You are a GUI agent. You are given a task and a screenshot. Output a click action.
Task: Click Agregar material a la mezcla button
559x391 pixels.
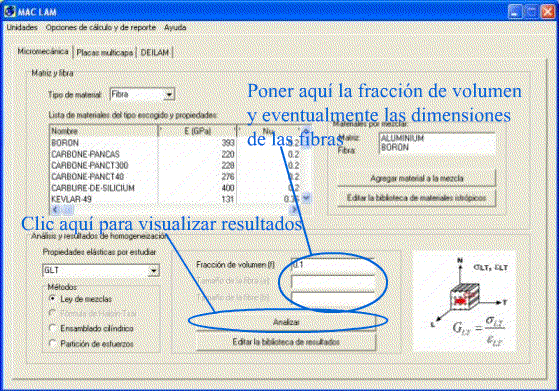(x=416, y=178)
